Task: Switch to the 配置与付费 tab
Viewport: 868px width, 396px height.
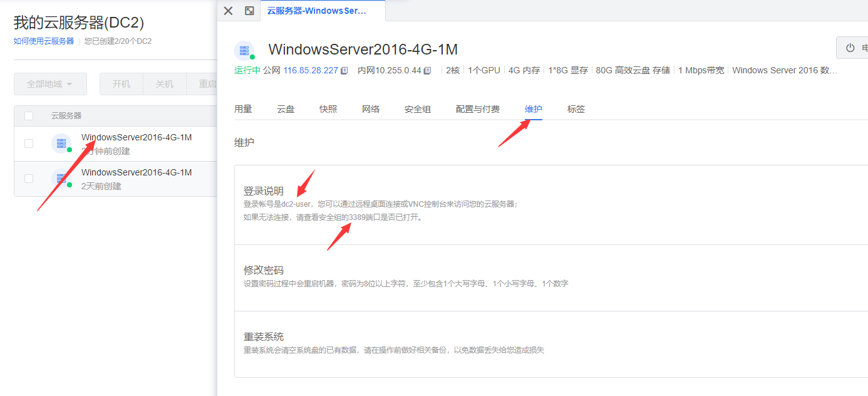Action: pos(478,109)
